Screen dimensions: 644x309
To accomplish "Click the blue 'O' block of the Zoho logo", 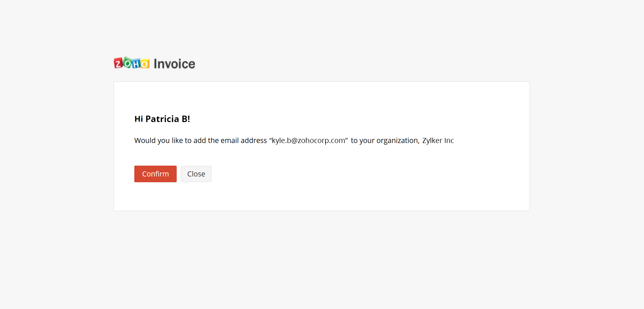I will point(145,63).
